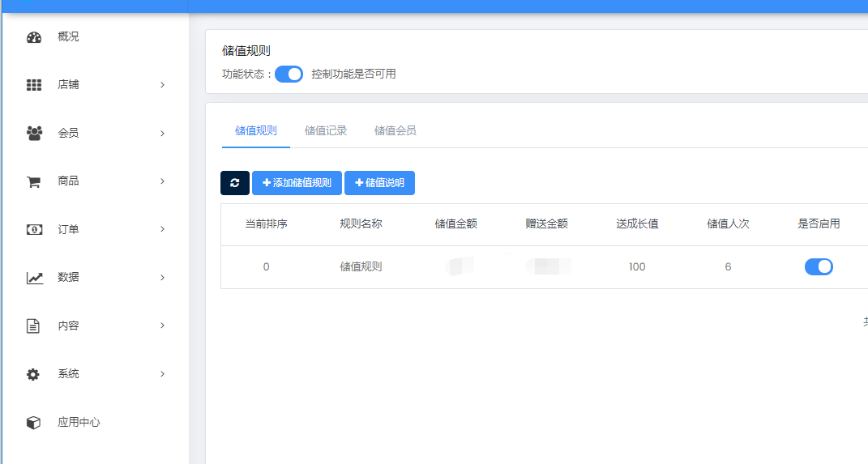This screenshot has width=868, height=464.
Task: Expand the 订单 submenu arrow
Action: [162, 229]
